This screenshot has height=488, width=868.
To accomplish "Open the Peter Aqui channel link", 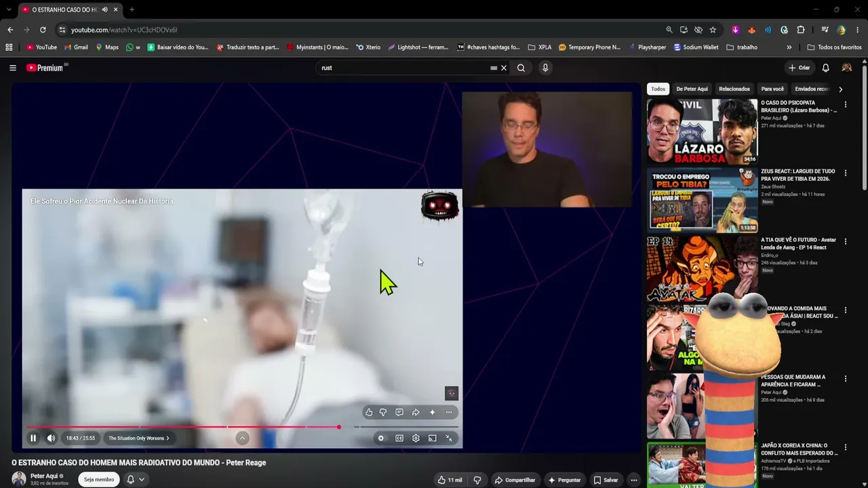I will [x=44, y=476].
